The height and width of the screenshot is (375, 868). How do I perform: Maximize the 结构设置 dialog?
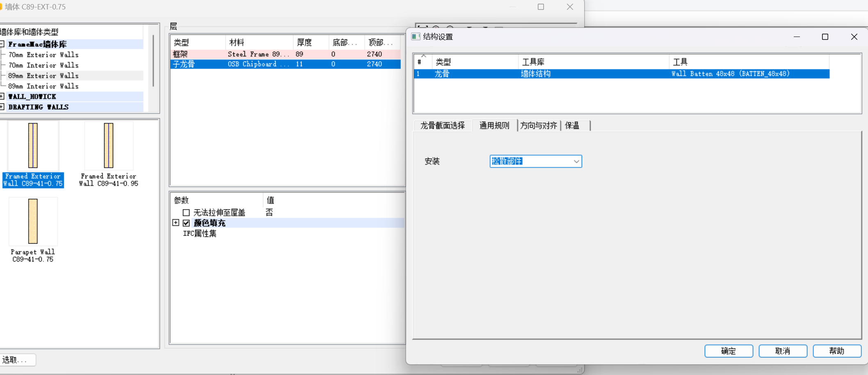825,37
